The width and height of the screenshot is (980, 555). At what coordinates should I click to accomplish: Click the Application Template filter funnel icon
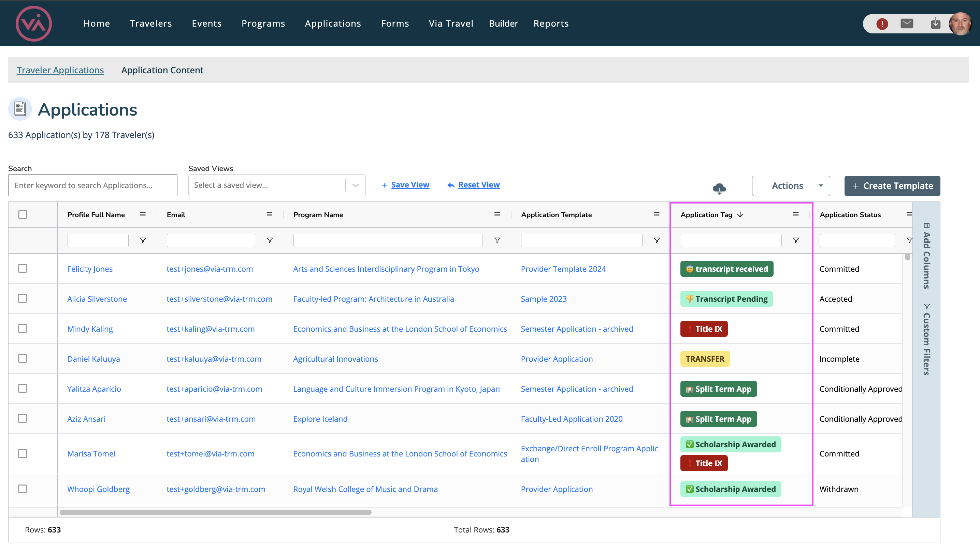pyautogui.click(x=657, y=241)
